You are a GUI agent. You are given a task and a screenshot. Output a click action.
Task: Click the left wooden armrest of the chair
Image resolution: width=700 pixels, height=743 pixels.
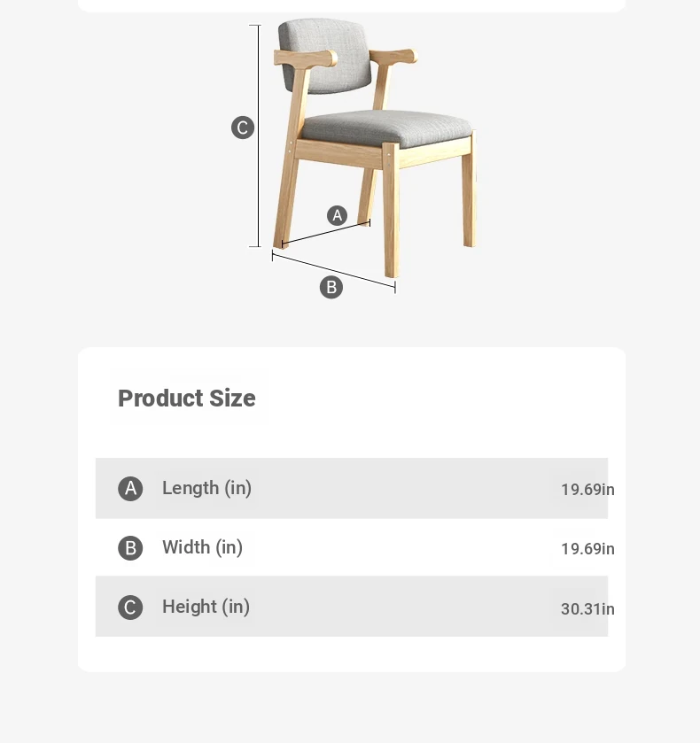(305, 58)
